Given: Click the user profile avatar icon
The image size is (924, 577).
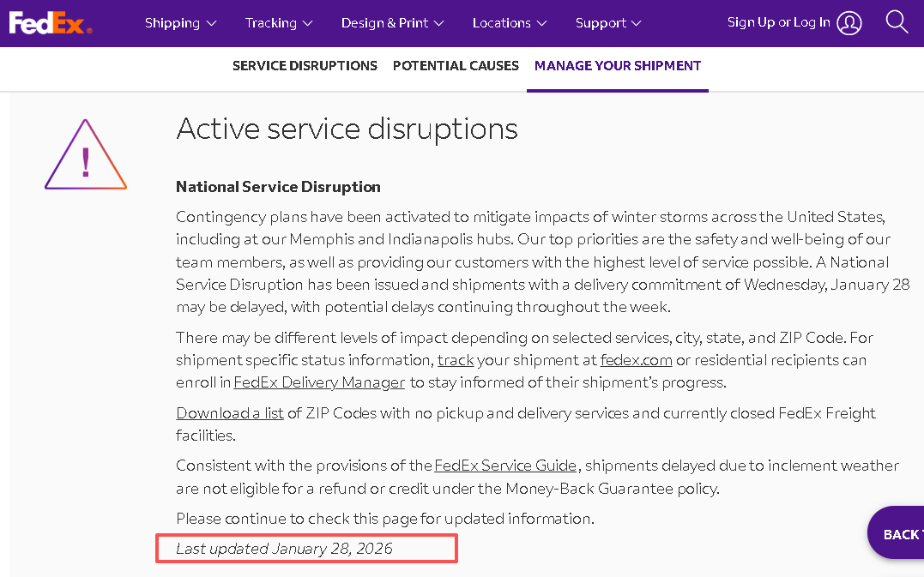Looking at the screenshot, I should [x=849, y=23].
